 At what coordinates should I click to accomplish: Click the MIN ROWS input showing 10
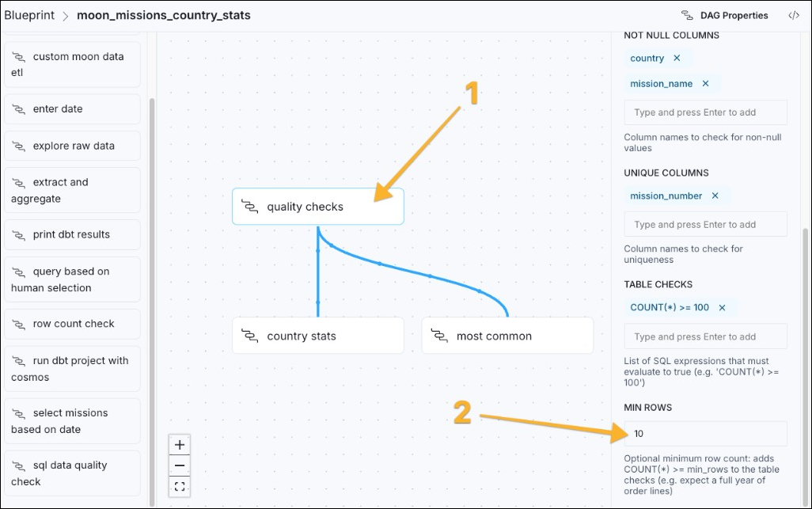[x=705, y=433]
